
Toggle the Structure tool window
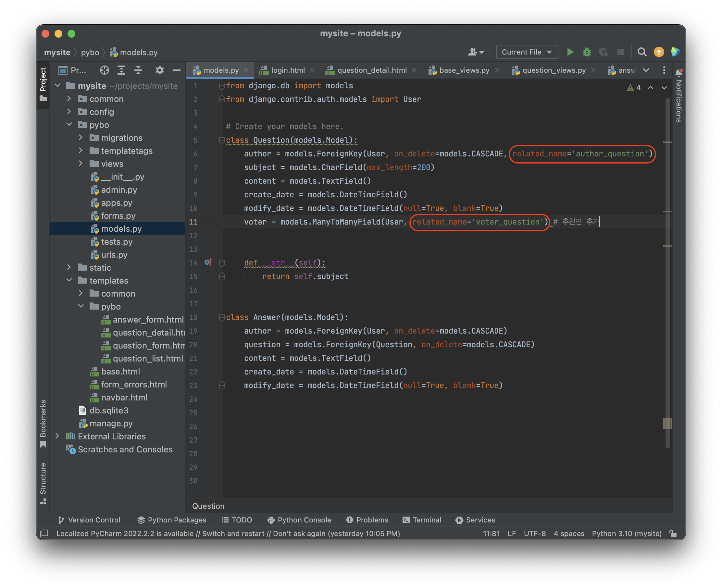(x=43, y=483)
